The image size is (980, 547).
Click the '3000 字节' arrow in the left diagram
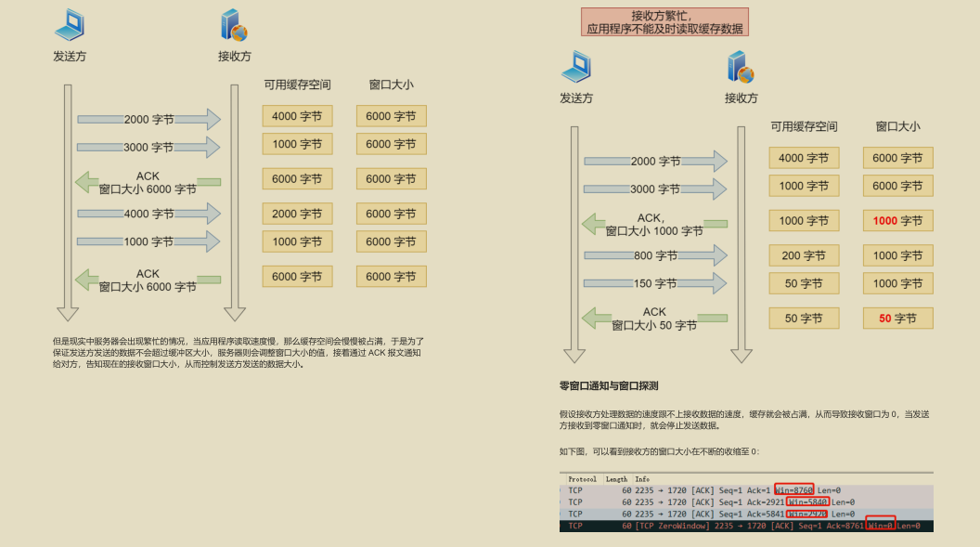(x=148, y=147)
